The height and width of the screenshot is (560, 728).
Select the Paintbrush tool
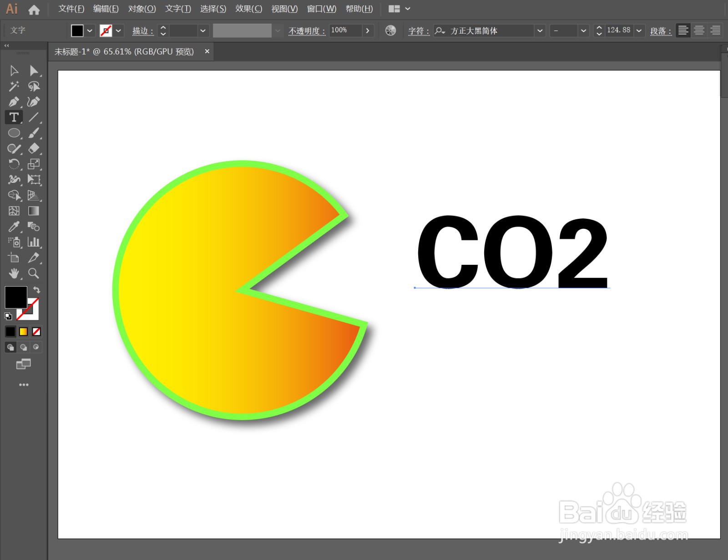click(x=34, y=133)
